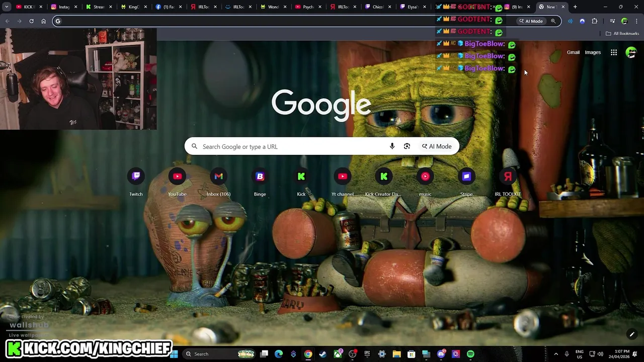Open OBS Studio from the taskbar
The height and width of the screenshot is (362, 644).
click(x=352, y=354)
